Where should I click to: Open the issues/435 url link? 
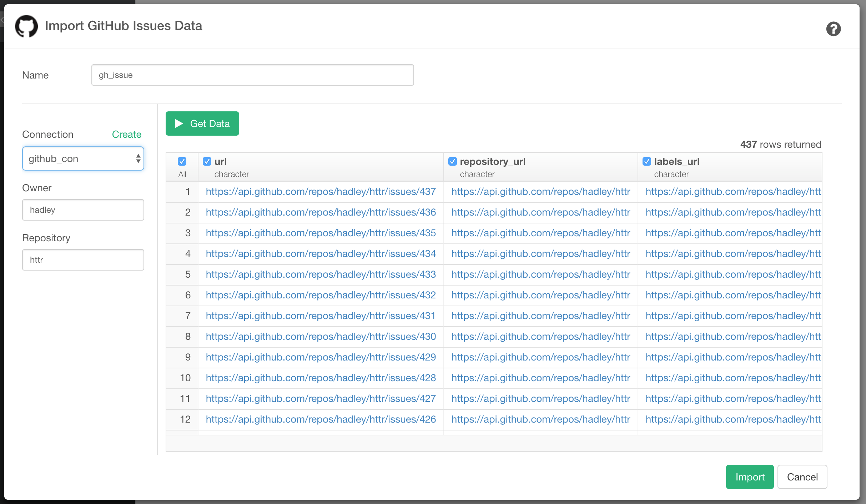(x=321, y=233)
